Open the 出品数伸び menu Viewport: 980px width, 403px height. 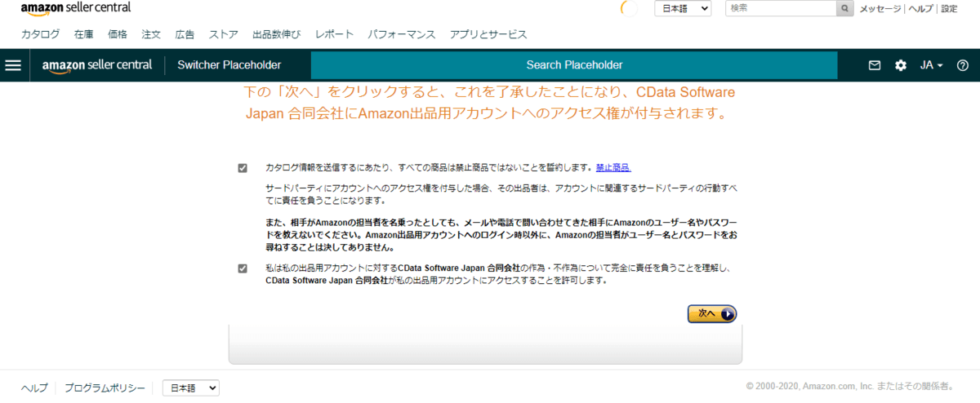click(x=277, y=34)
